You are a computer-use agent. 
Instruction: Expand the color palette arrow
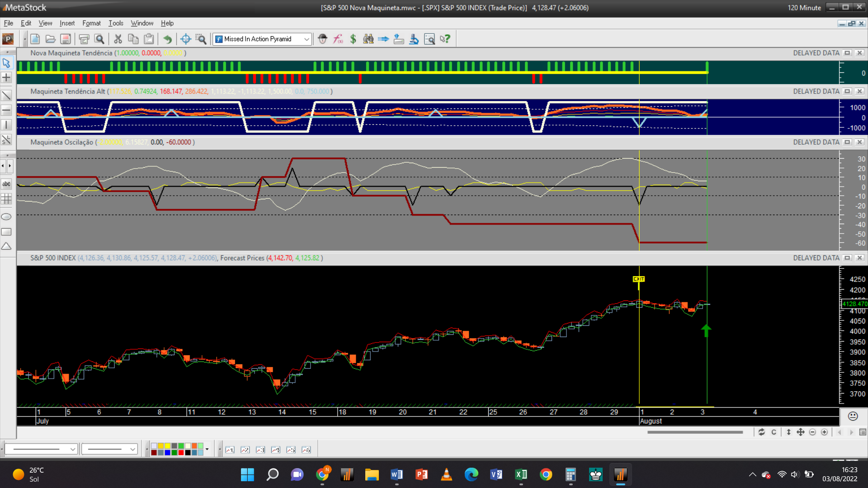(207, 449)
